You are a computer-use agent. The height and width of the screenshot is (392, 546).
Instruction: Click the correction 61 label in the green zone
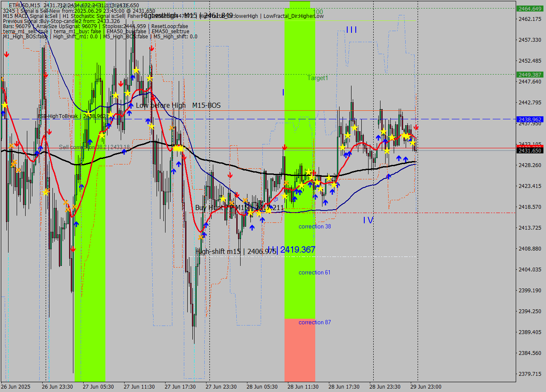tap(314, 272)
